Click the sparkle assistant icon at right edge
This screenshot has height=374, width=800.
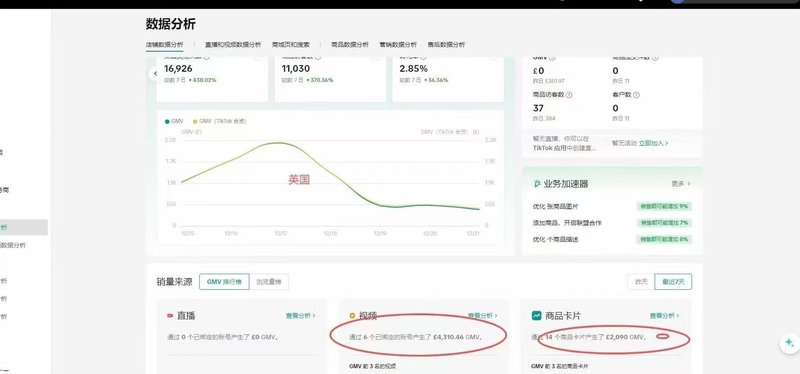pyautogui.click(x=789, y=342)
